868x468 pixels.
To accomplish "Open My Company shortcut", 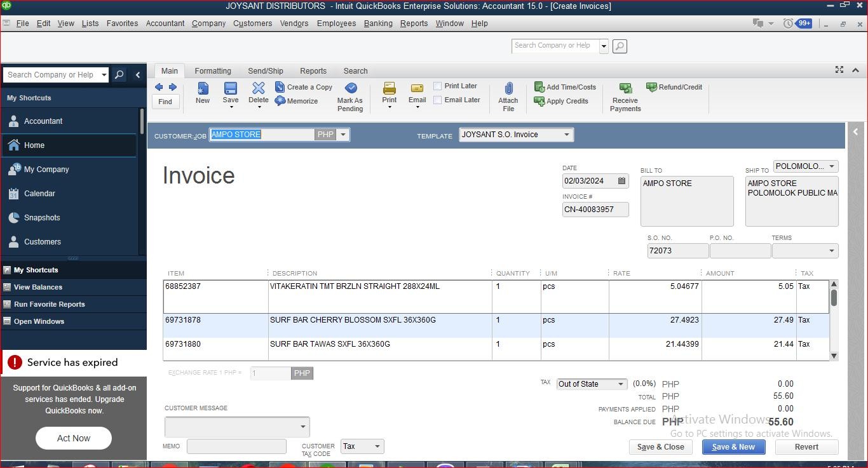I will coord(69,170).
